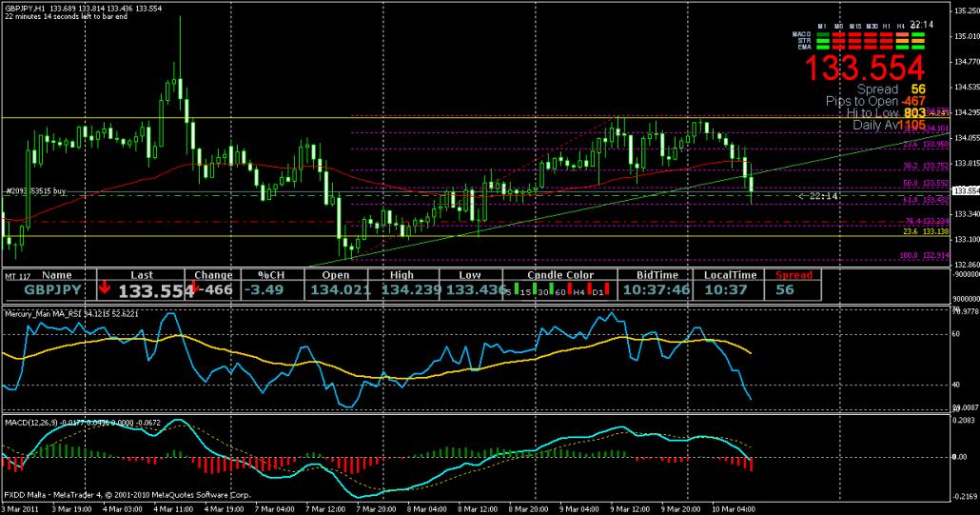Select the D1 candle color indicator
The height and width of the screenshot is (515, 980).
[x=598, y=289]
